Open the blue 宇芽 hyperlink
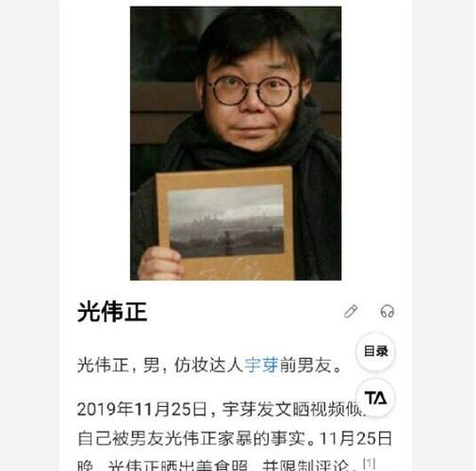 click(262, 365)
